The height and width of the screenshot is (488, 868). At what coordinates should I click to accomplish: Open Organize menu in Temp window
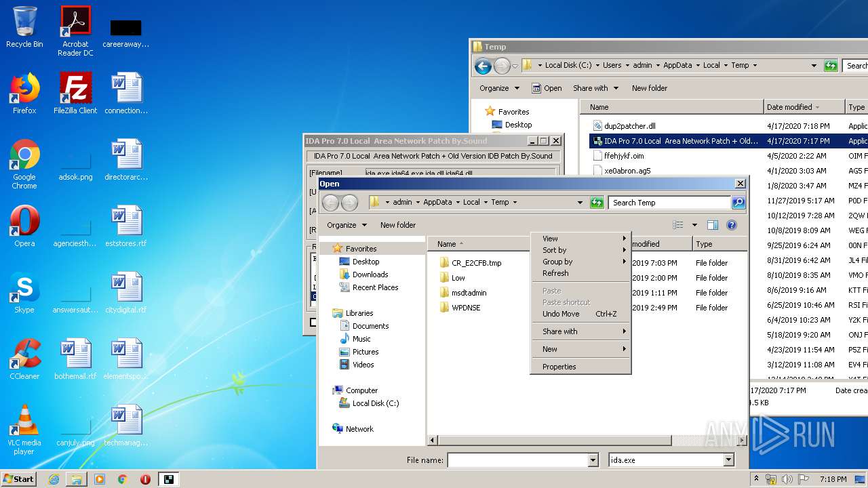(x=499, y=88)
